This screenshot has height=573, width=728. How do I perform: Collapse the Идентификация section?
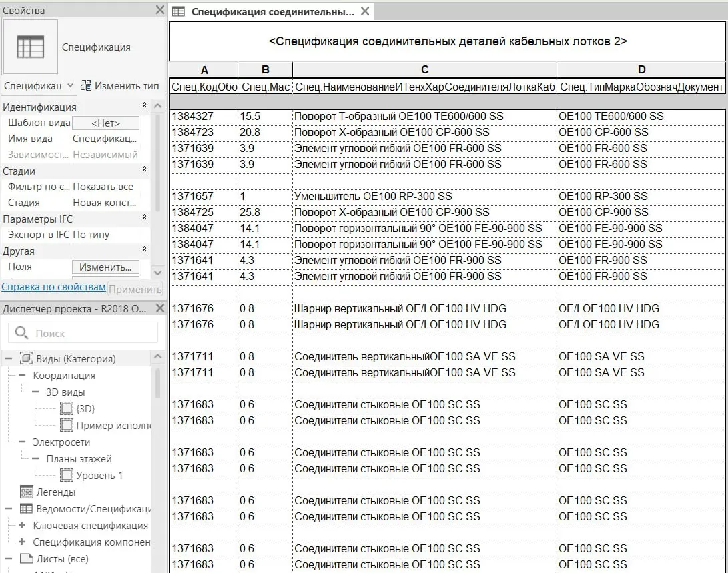pos(144,105)
